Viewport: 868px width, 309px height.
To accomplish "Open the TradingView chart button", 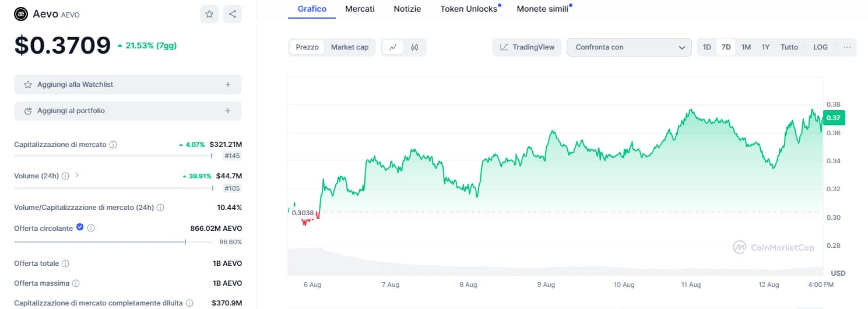I will tap(527, 47).
